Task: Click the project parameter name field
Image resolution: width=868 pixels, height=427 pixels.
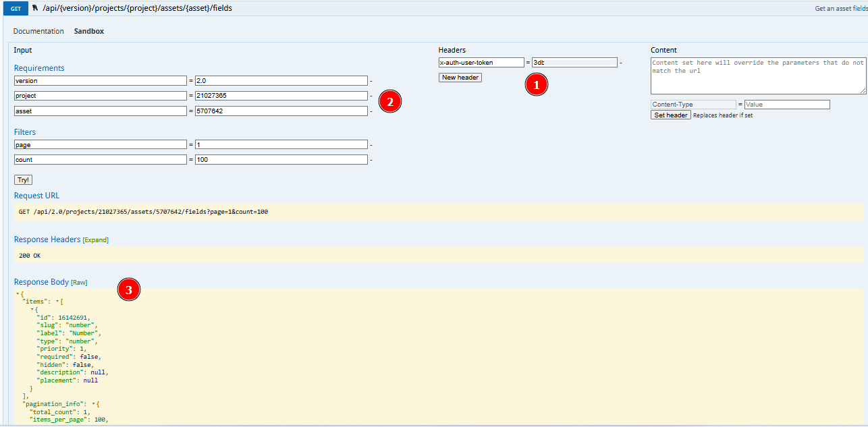Action: [x=100, y=96]
